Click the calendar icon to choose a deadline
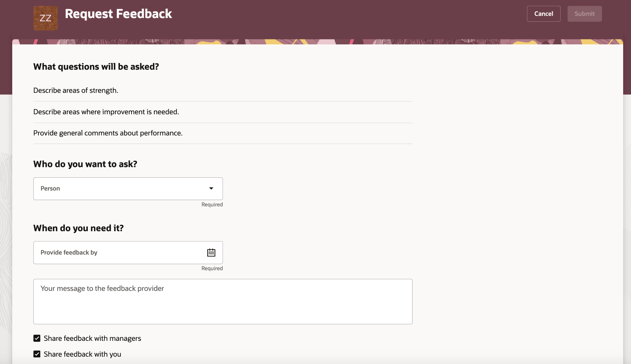 [211, 252]
